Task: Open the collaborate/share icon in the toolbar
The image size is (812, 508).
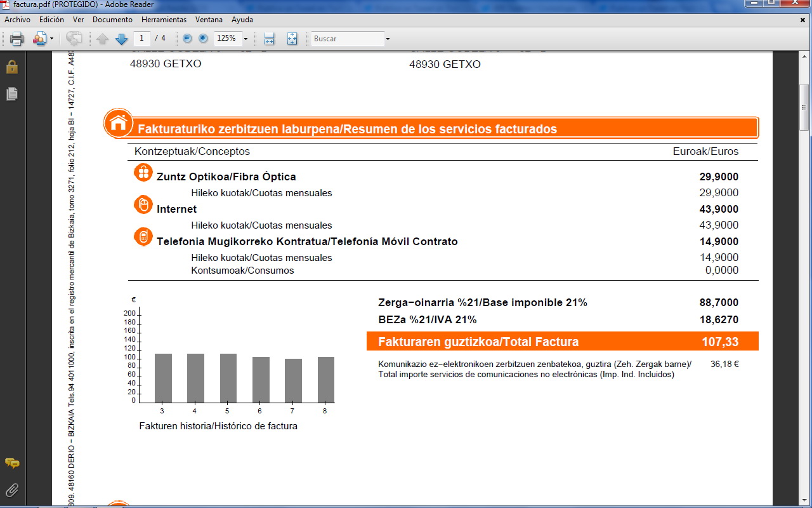Action: pos(40,39)
